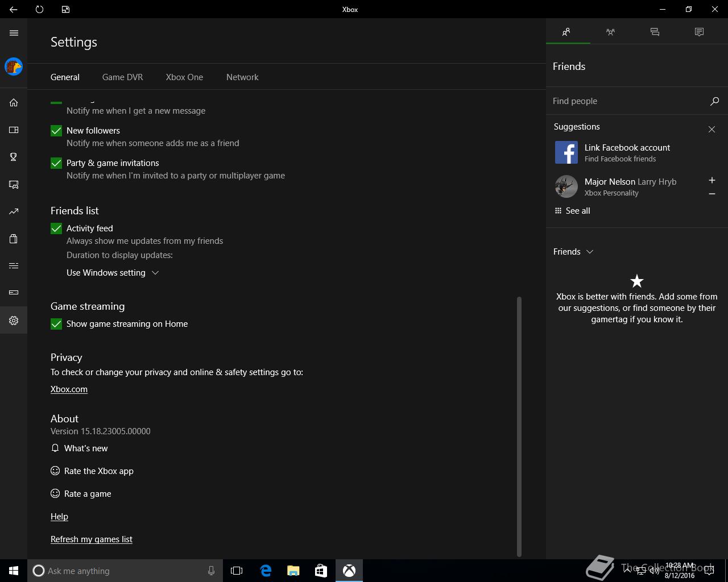
Task: Open the Windows Store taskbar icon
Action: (x=321, y=571)
